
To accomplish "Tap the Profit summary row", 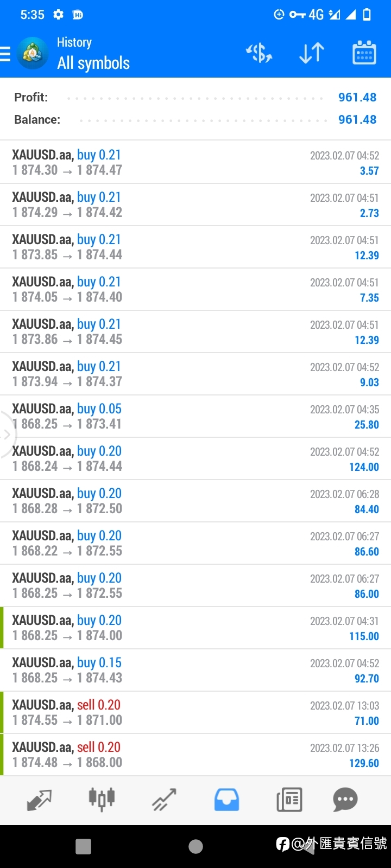I will pos(195,98).
